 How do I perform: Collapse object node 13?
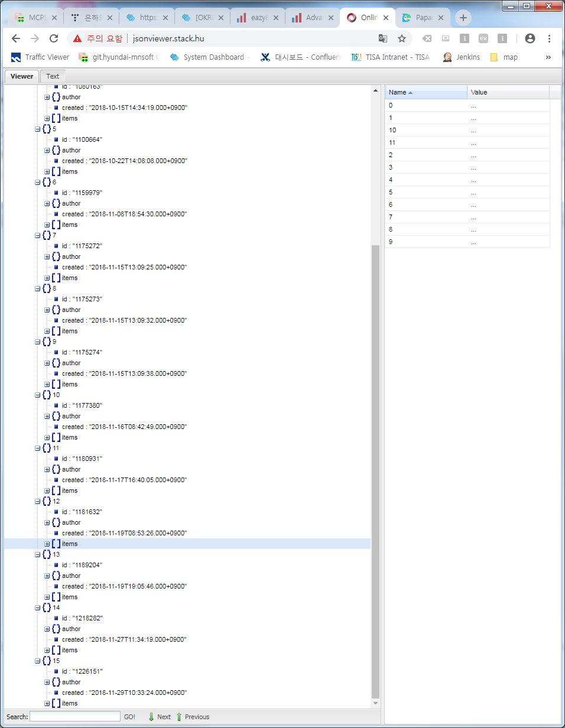[x=38, y=554]
